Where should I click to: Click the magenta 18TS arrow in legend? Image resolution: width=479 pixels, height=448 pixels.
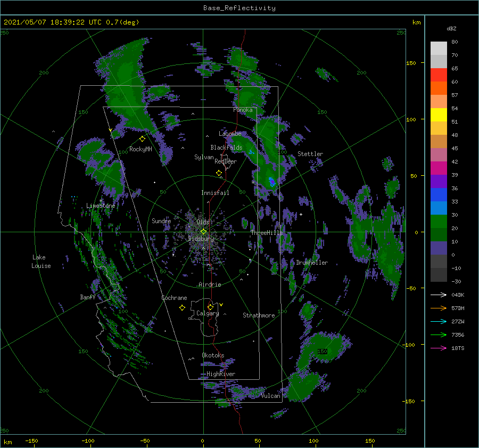pyautogui.click(x=439, y=348)
